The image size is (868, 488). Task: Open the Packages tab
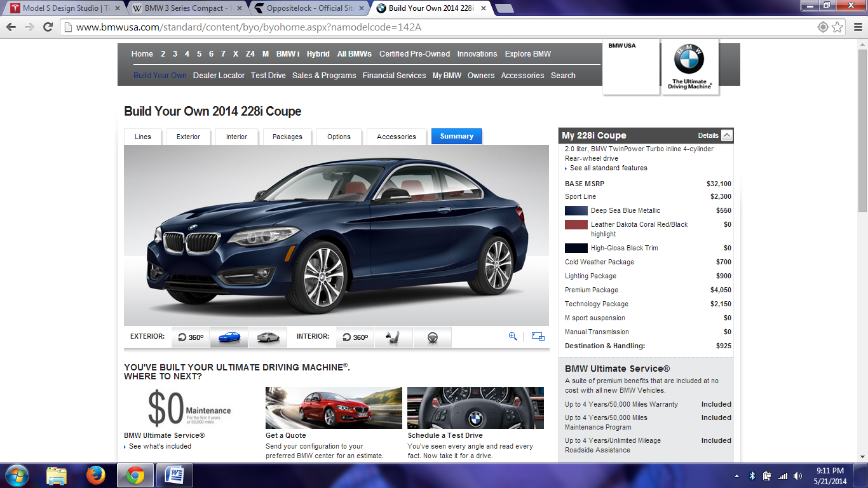coord(287,137)
